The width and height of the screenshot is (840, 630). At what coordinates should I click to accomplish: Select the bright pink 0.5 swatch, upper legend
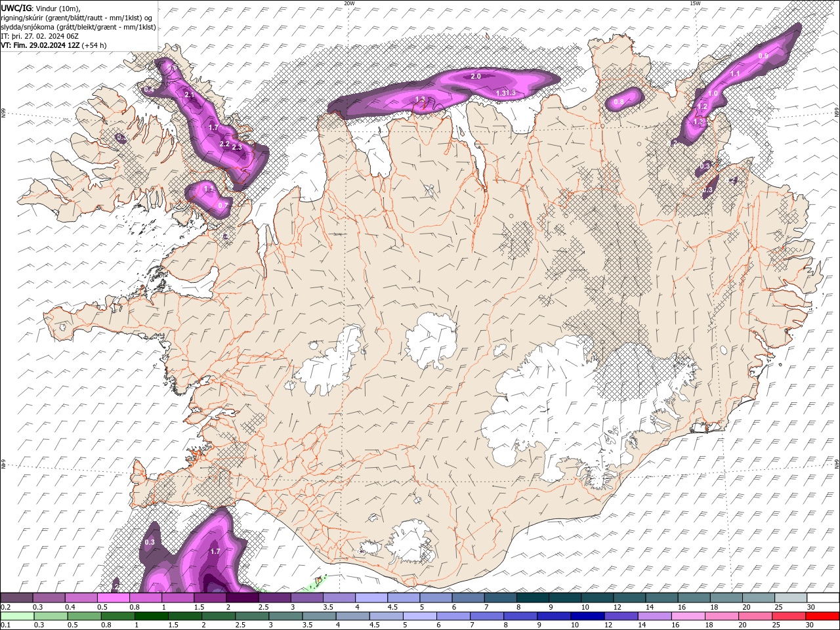[x=114, y=598]
